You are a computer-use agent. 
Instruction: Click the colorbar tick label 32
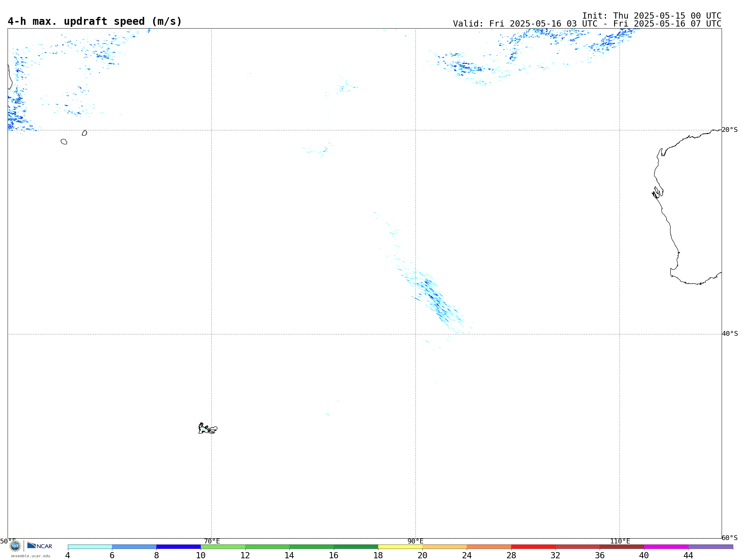tap(556, 555)
